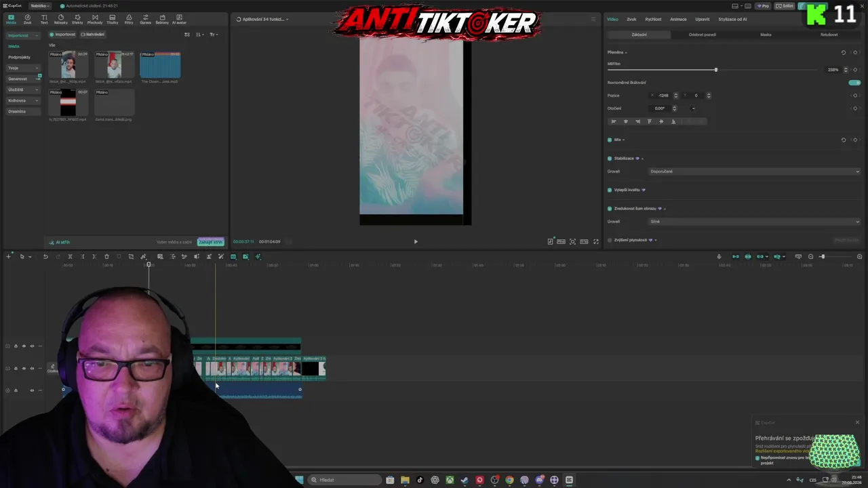Expand the Importovat sidebar section

point(23,35)
